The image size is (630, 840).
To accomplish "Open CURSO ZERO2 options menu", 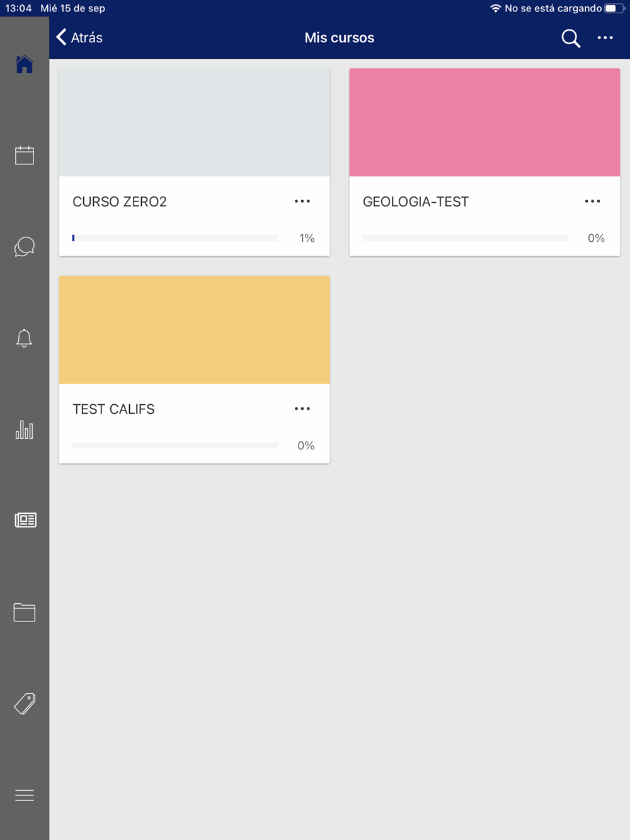I will click(302, 201).
